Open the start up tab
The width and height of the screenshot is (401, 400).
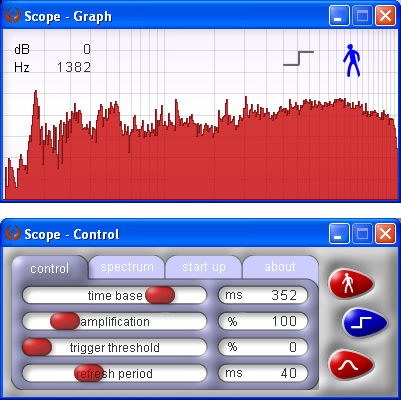[x=204, y=267]
